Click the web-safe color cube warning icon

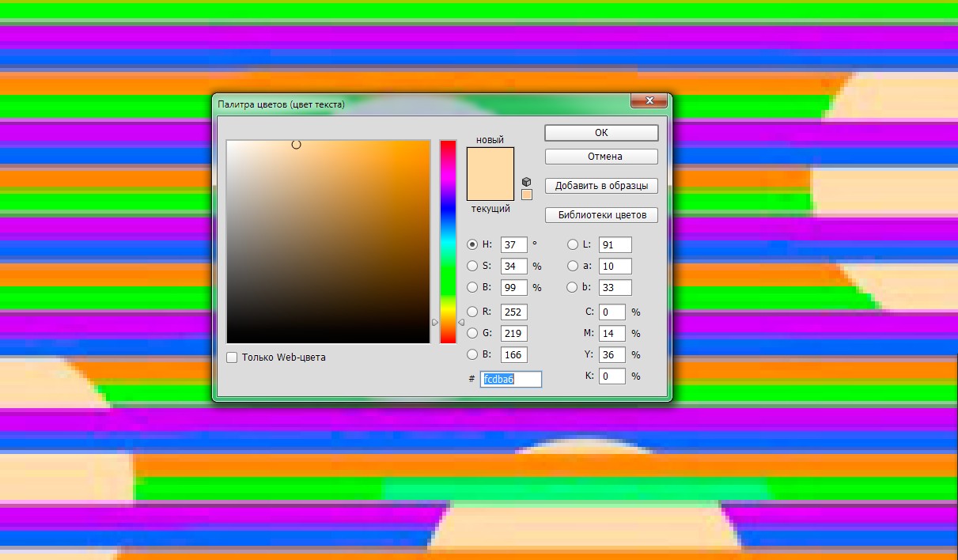coord(527,182)
